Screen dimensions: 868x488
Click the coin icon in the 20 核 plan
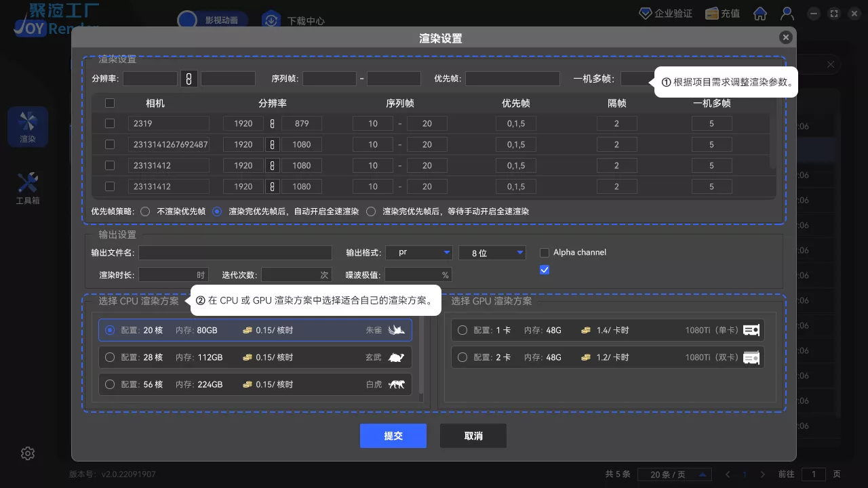tap(248, 330)
